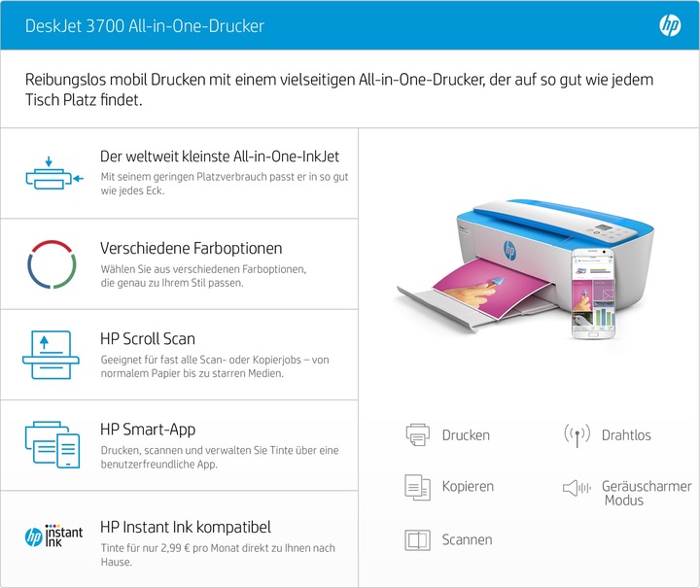Click the 'Drucken' label
This screenshot has width=700, height=588.
(466, 435)
